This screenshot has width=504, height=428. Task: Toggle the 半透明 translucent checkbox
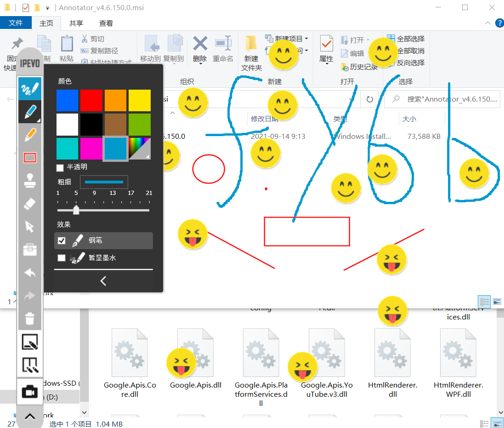coord(60,167)
